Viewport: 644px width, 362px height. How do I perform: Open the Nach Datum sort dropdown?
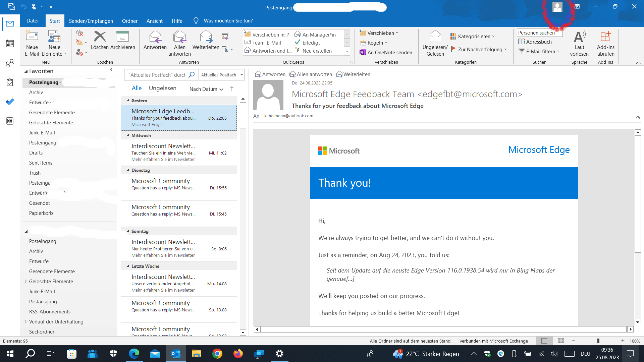click(206, 89)
